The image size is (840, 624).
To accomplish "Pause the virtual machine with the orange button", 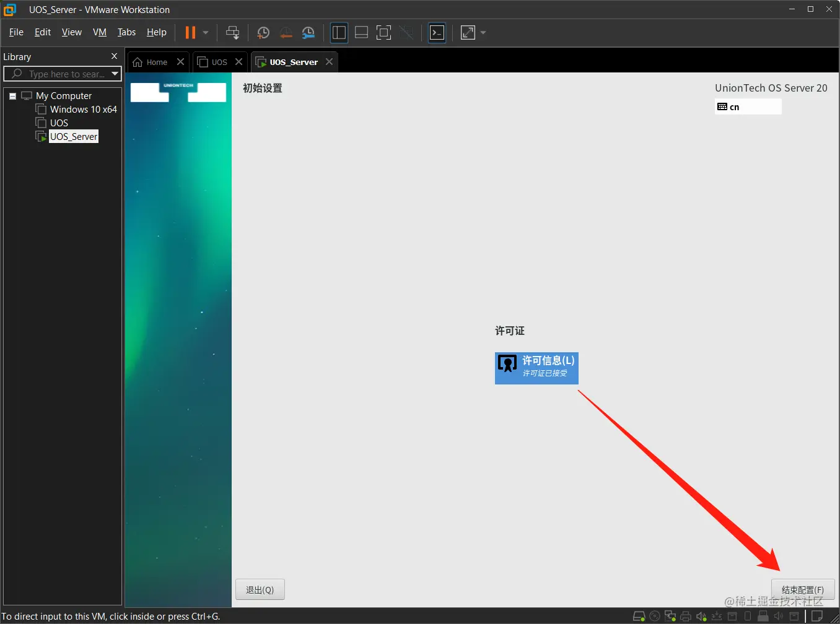I will [190, 33].
